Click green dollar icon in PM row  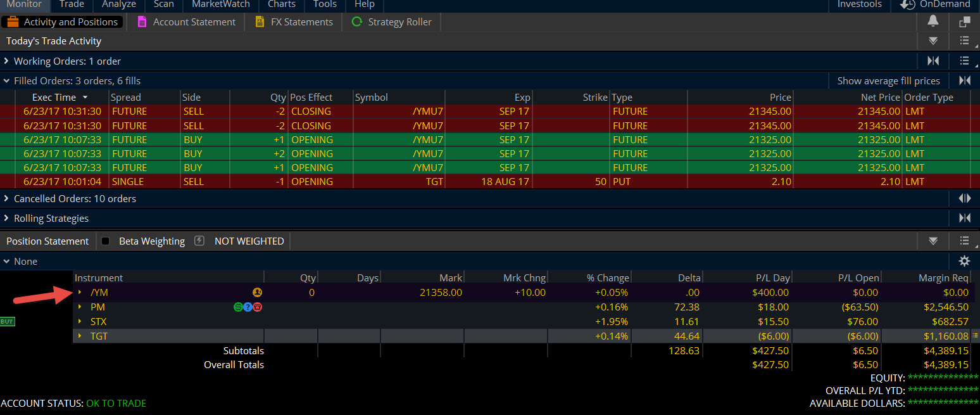pos(239,307)
